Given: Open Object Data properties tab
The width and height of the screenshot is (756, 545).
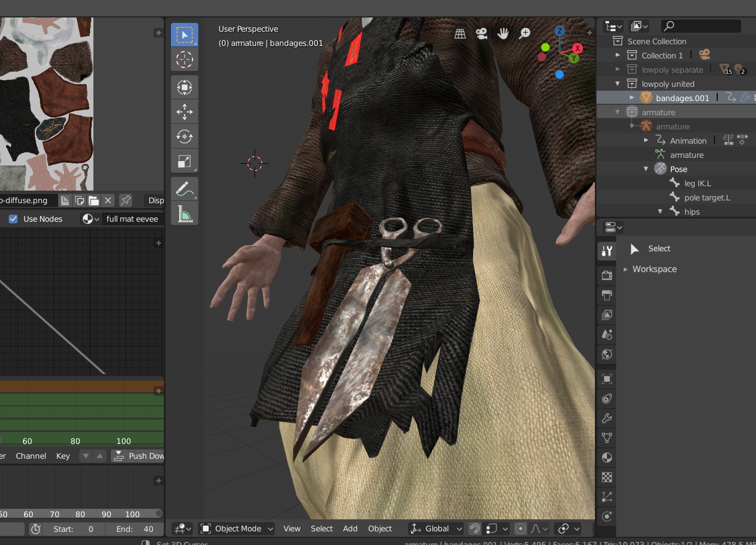Looking at the screenshot, I should coord(607,438).
